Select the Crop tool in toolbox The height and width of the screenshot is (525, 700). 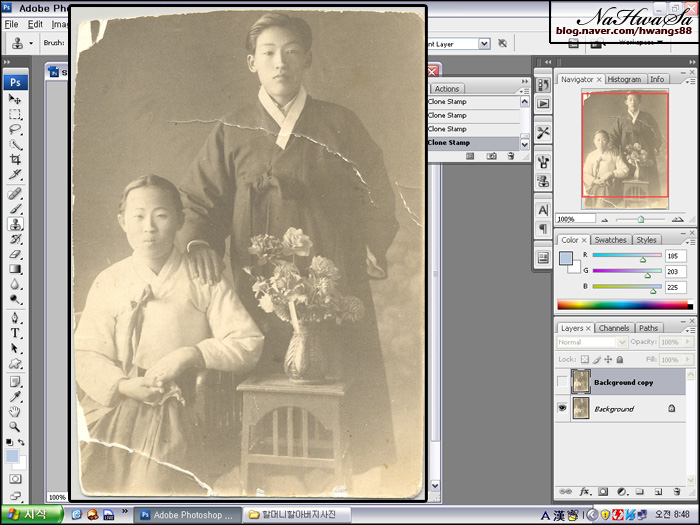coord(15,160)
